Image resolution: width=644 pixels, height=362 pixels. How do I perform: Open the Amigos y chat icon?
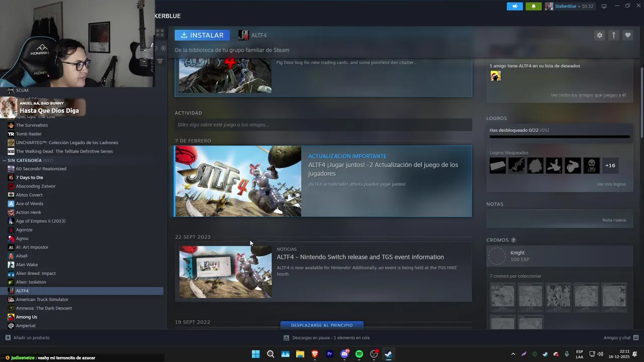[636, 338]
